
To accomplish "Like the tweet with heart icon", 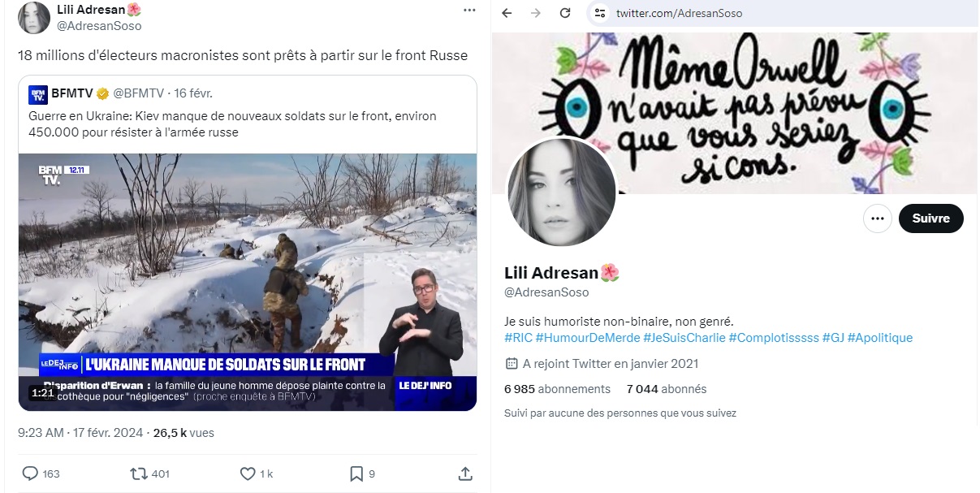I will point(248,474).
